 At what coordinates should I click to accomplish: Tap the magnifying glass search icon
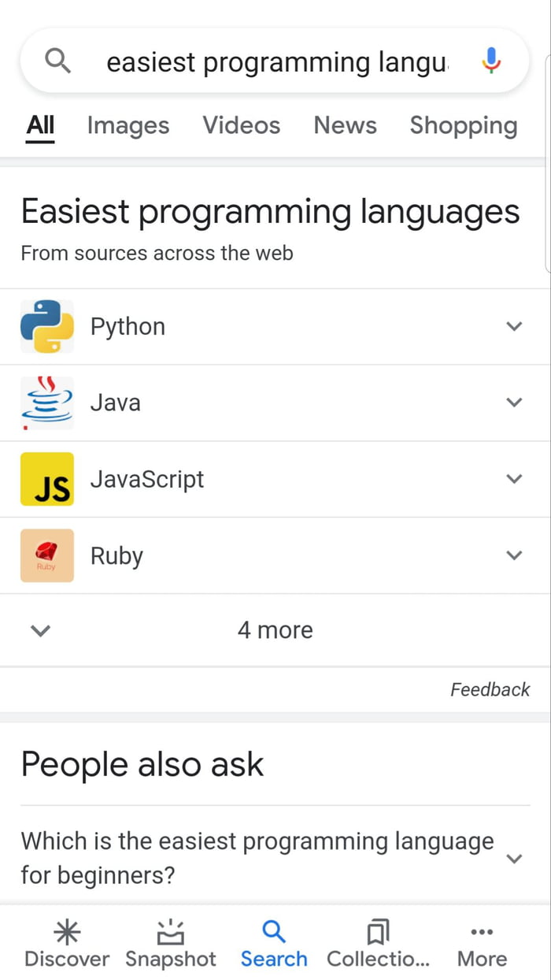[x=58, y=61]
